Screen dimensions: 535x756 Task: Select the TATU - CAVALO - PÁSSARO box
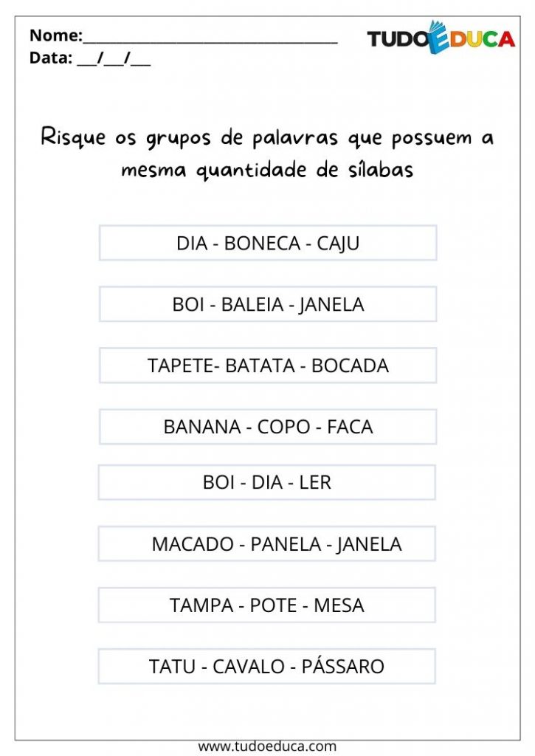tap(267, 667)
